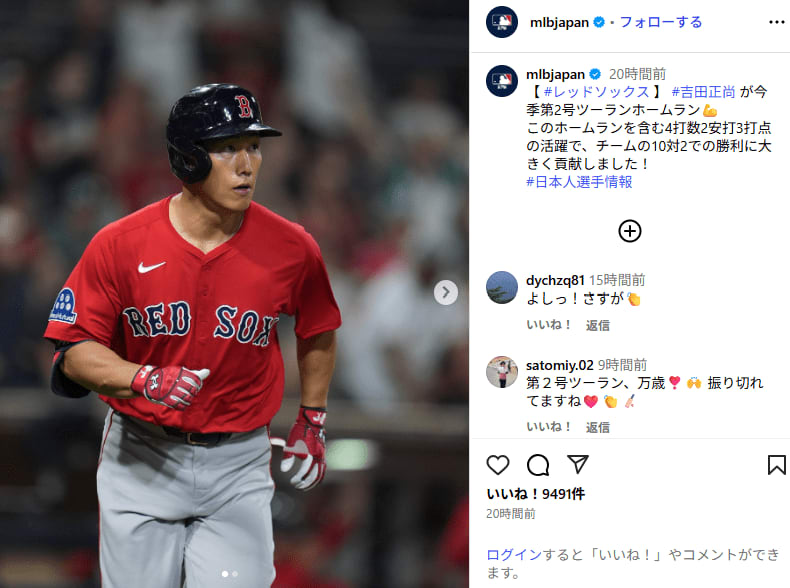Open mlbjapan avatar in post header
The height and width of the screenshot is (588, 790).
click(502, 22)
